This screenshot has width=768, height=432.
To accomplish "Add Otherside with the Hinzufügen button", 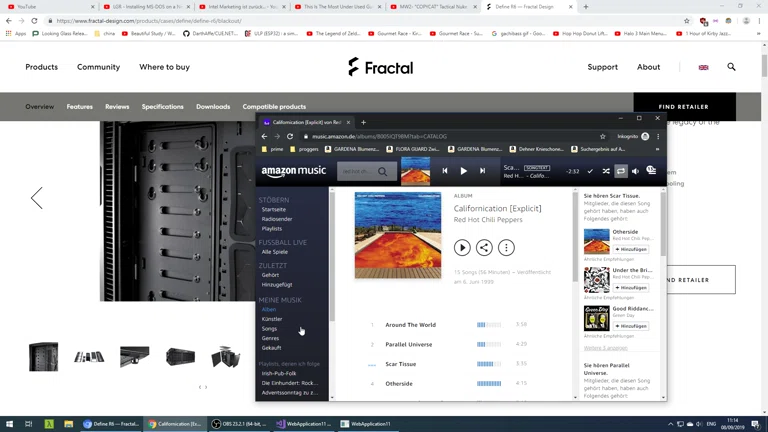I will point(631,249).
